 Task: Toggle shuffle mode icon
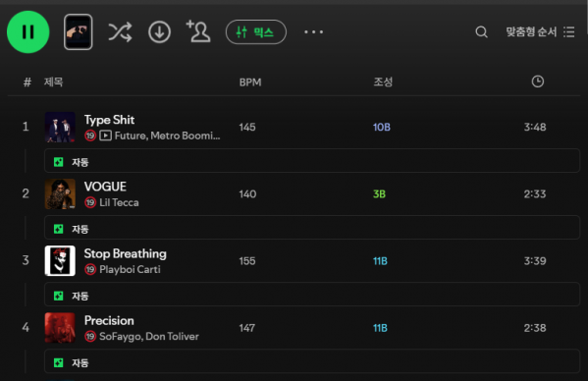click(120, 31)
